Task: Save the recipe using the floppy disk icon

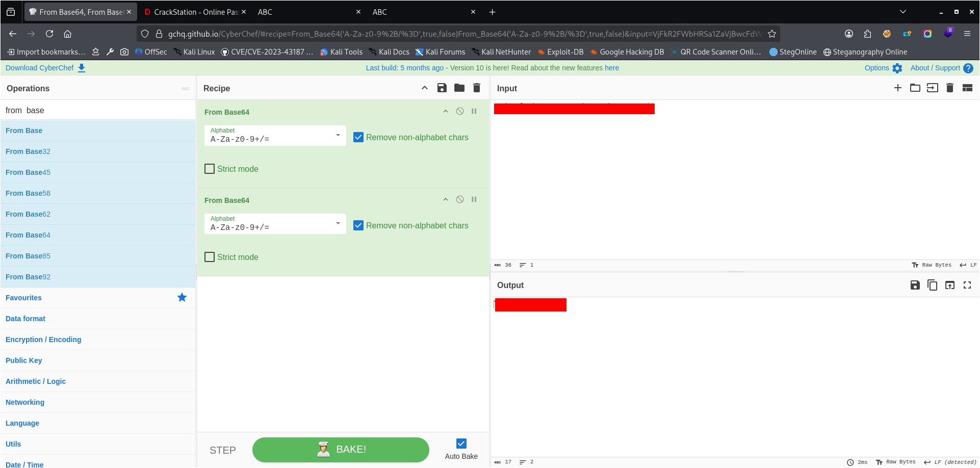Action: [442, 88]
